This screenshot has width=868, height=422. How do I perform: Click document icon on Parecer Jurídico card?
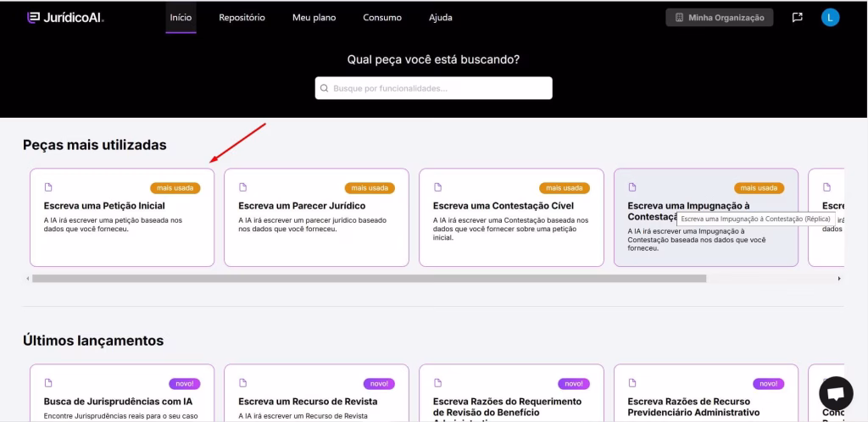[242, 187]
